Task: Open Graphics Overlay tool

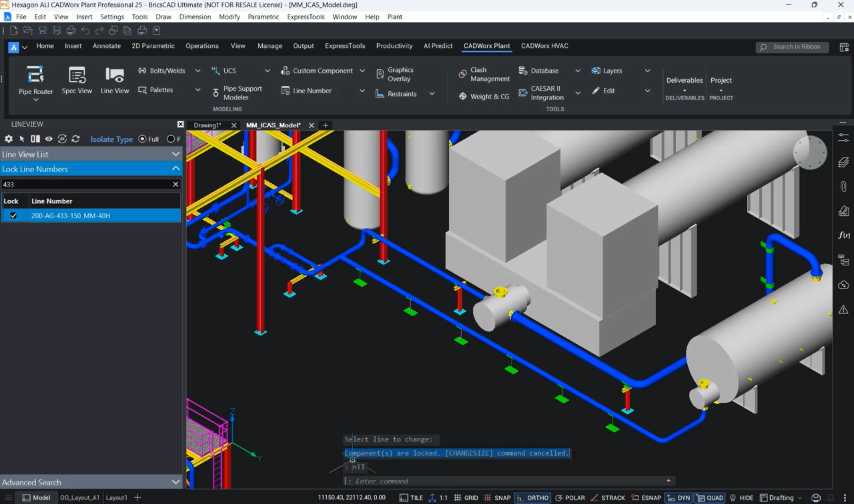Action: [396, 74]
